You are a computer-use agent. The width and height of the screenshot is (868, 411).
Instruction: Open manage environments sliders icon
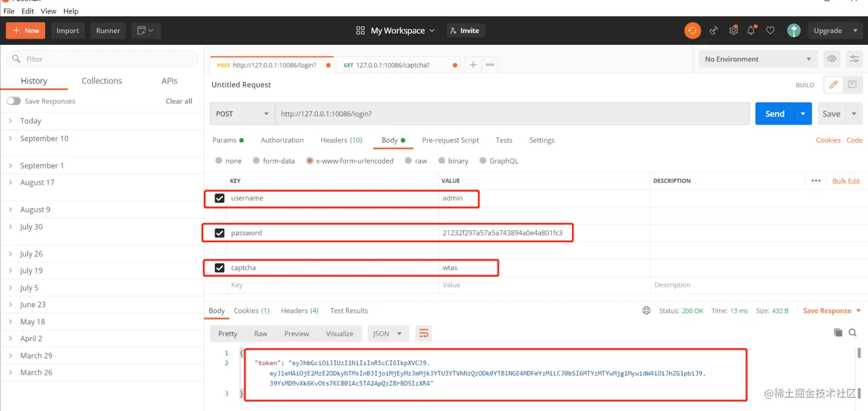854,59
